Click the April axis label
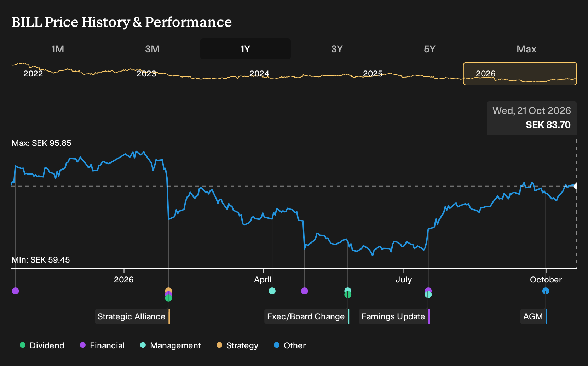This screenshot has height=366, width=588. [263, 280]
